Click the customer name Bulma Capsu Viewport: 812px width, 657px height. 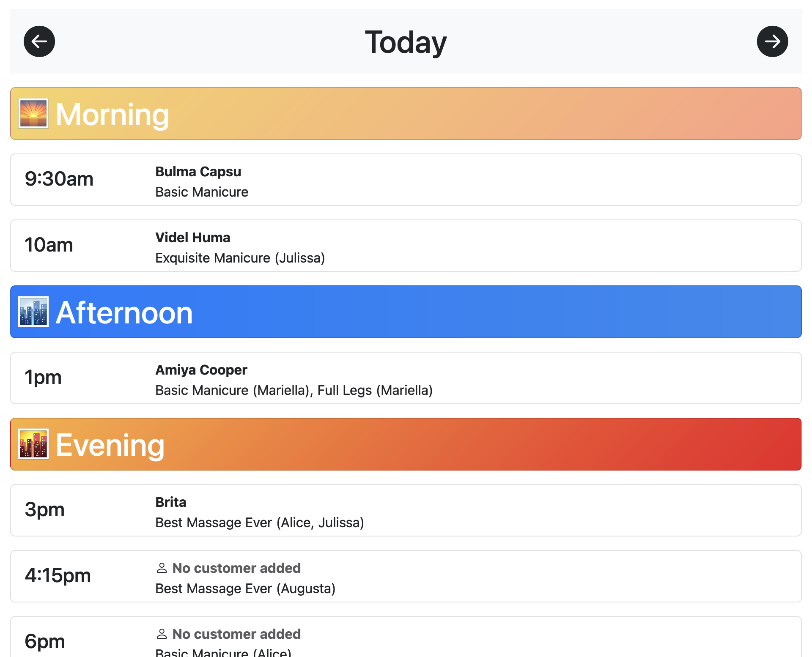click(198, 172)
